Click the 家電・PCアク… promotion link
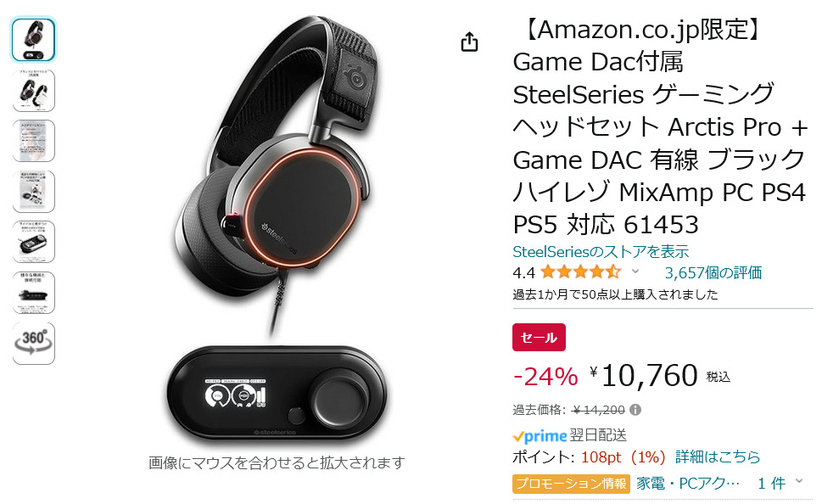 (x=688, y=483)
